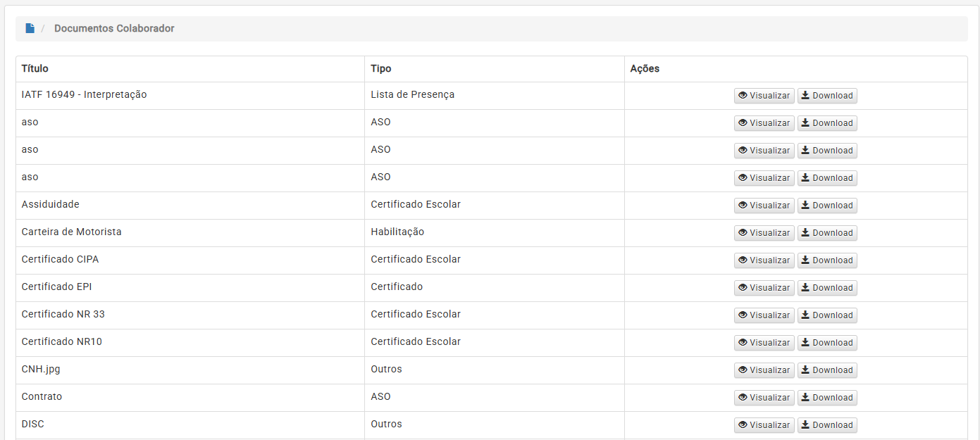Viewport: 980px width, 440px height.
Task: Visualize the Certificado NR 33 document
Action: click(x=764, y=315)
